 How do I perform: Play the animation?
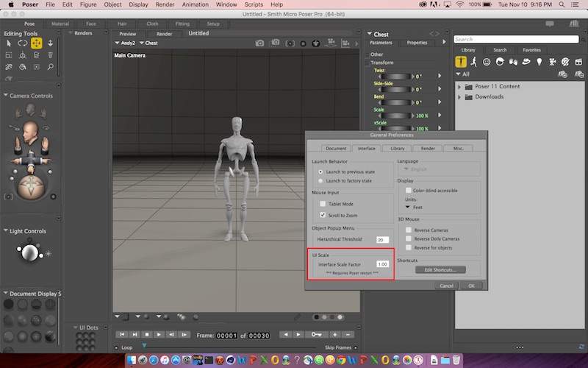(x=159, y=334)
